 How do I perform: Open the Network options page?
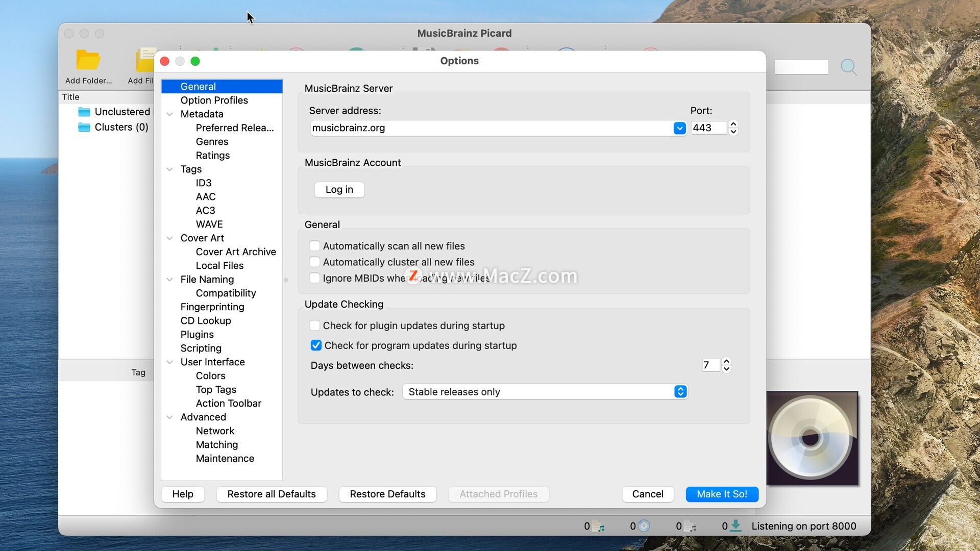(x=215, y=431)
